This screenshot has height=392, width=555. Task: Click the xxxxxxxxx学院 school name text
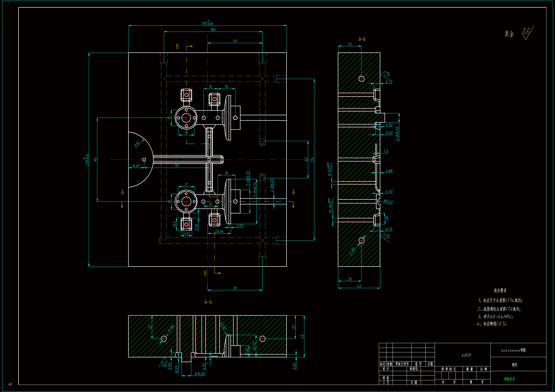point(513,350)
